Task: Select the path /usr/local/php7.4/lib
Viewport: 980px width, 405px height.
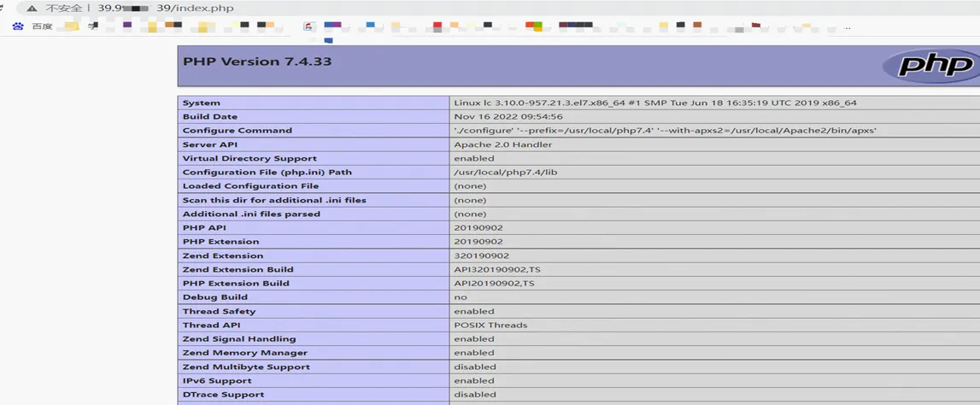Action: click(505, 173)
